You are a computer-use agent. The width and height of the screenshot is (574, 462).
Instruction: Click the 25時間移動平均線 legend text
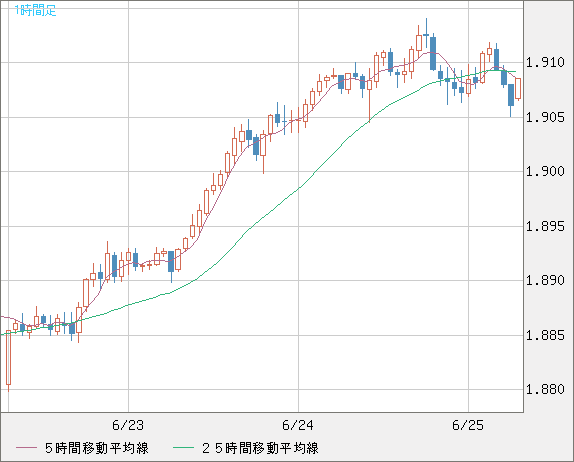click(x=260, y=448)
